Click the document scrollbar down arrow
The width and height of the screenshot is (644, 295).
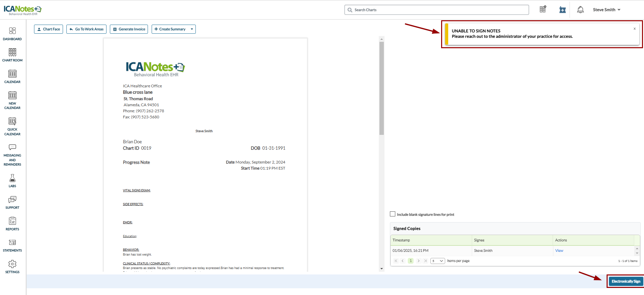click(381, 269)
